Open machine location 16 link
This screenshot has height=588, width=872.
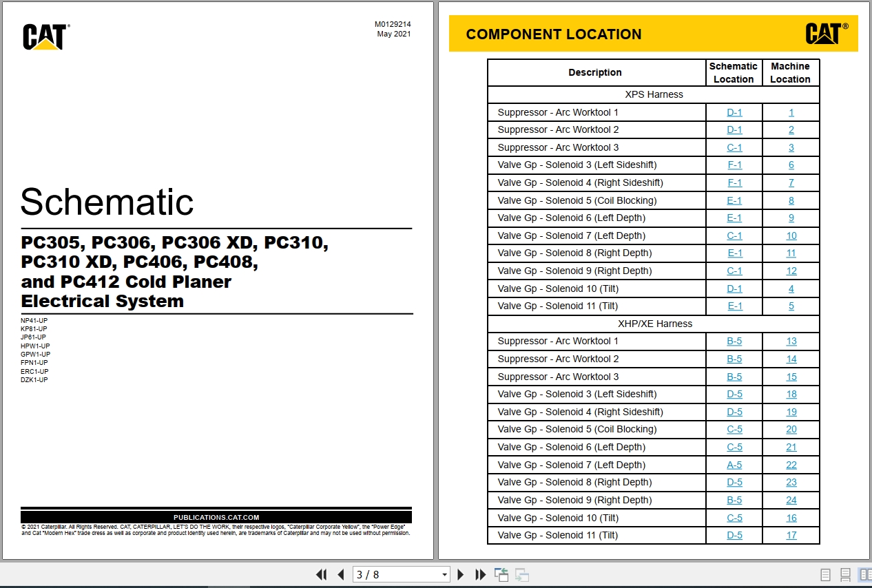pyautogui.click(x=791, y=518)
